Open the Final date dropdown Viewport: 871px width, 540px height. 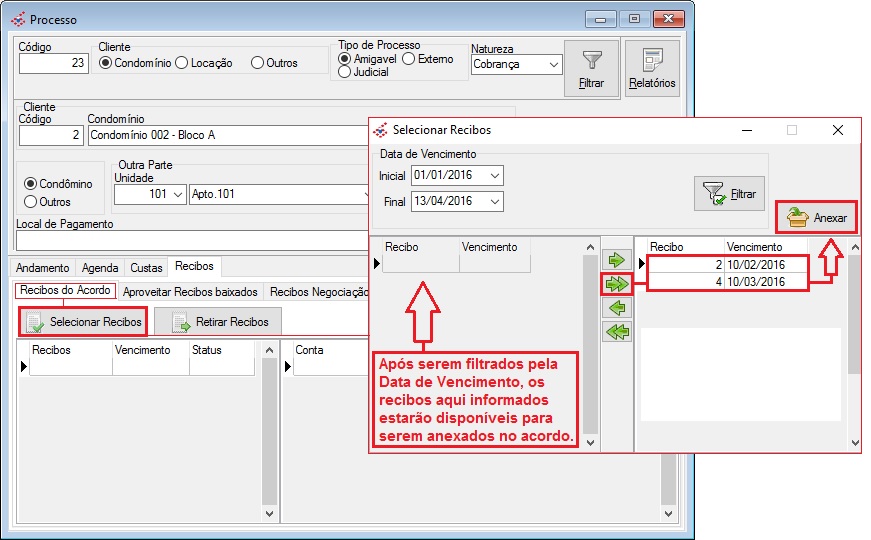495,202
